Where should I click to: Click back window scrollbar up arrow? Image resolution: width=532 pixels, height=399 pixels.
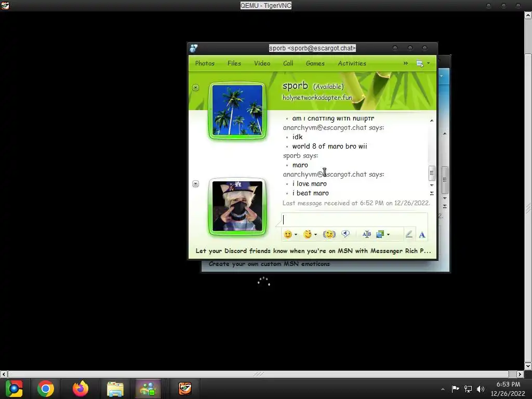tap(445, 134)
